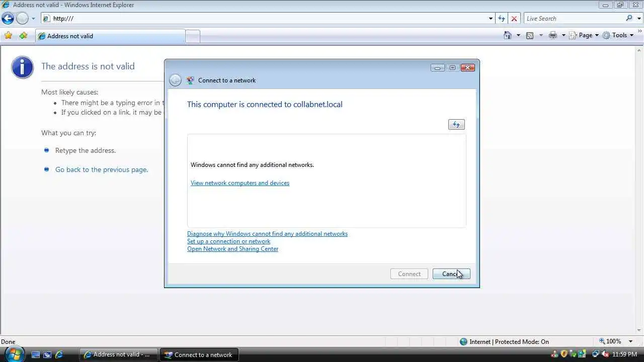Click the muted volume tray icon
Screen dimensions: 644x362
coord(606,354)
